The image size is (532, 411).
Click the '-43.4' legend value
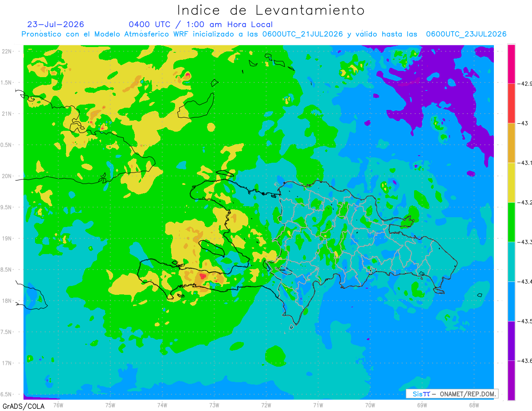pos(526,282)
